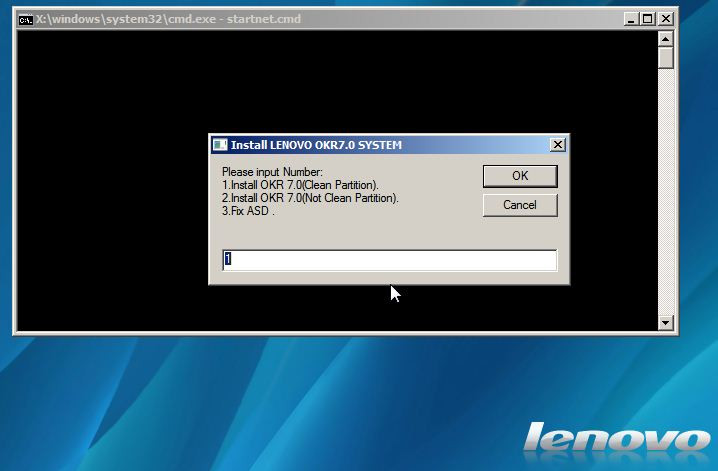Click the OK button in the dialog
The height and width of the screenshot is (471, 718).
pyautogui.click(x=520, y=176)
